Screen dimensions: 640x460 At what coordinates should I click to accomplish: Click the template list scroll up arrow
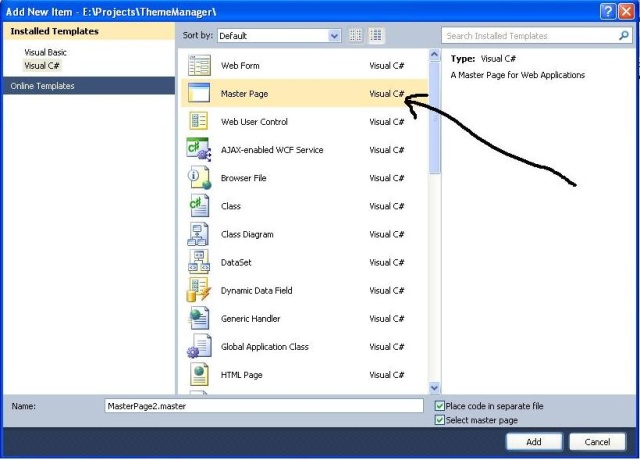434,55
